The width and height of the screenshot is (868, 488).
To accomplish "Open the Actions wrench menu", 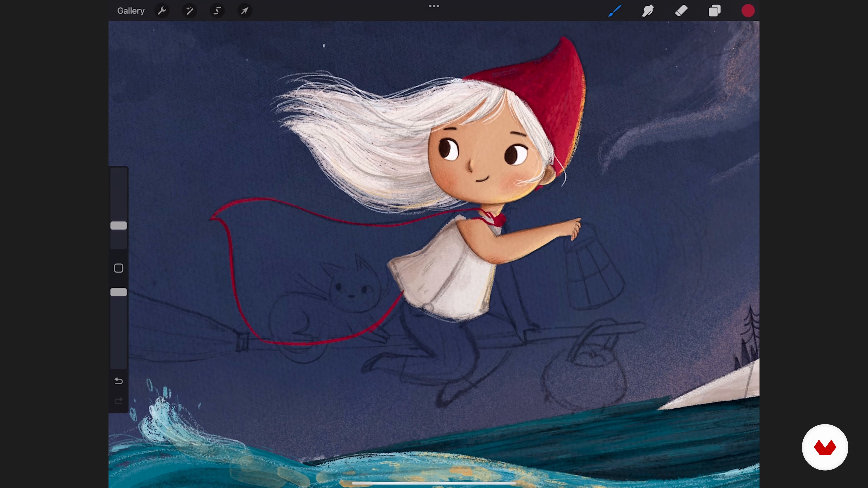I will 162,11.
